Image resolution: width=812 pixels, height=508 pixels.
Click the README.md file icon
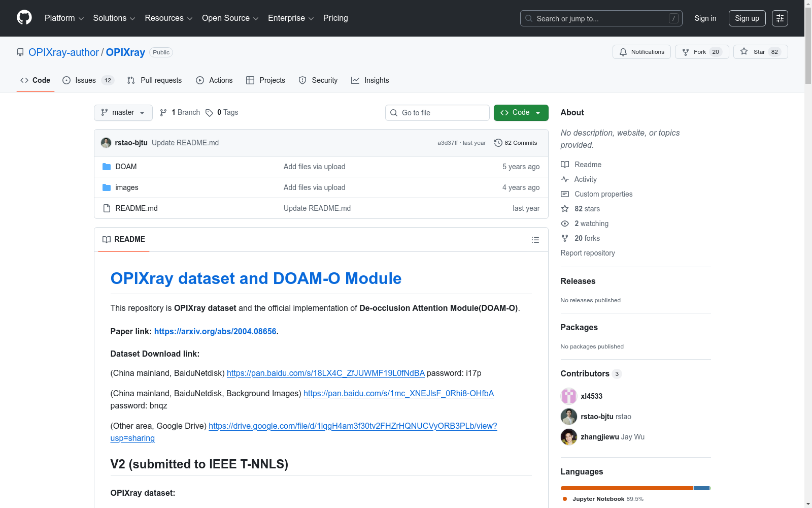coord(107,208)
